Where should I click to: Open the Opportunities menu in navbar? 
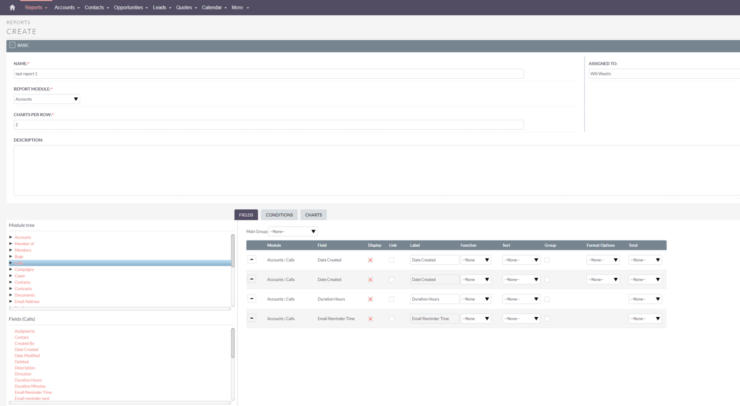click(x=129, y=7)
